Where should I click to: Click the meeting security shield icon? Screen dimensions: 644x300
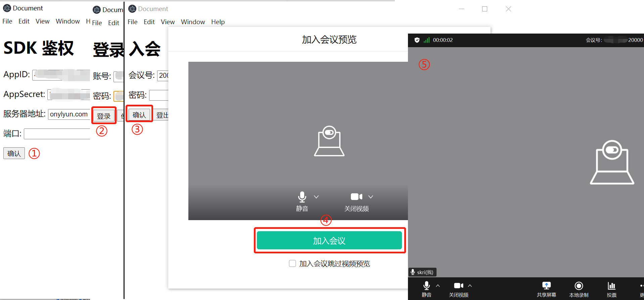417,40
